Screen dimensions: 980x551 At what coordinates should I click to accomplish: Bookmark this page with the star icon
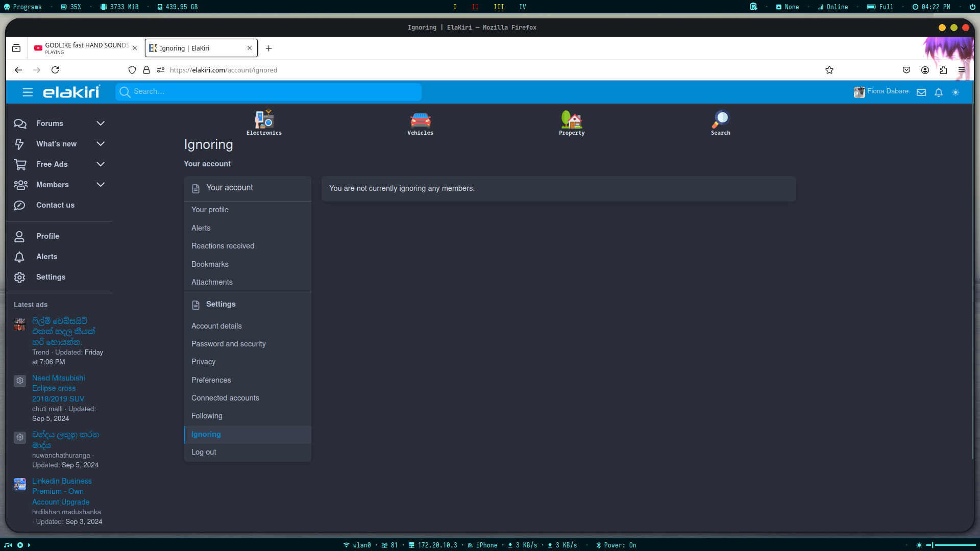click(829, 70)
